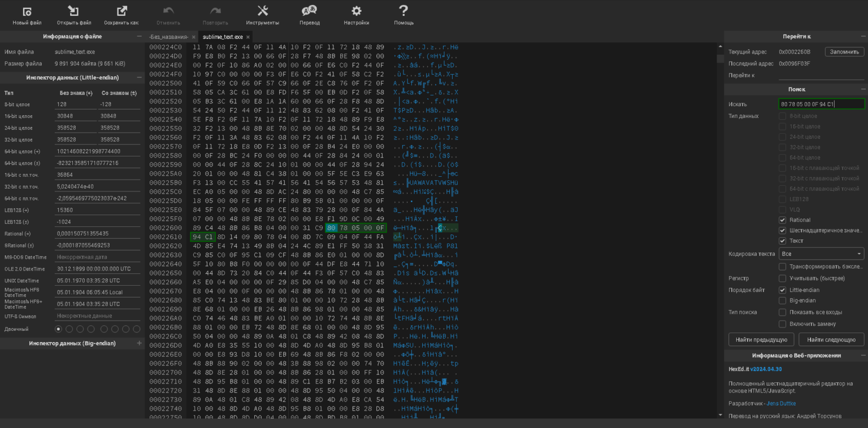The height and width of the screenshot is (428, 868).
Task: Open the Help question mark icon
Action: tap(403, 11)
